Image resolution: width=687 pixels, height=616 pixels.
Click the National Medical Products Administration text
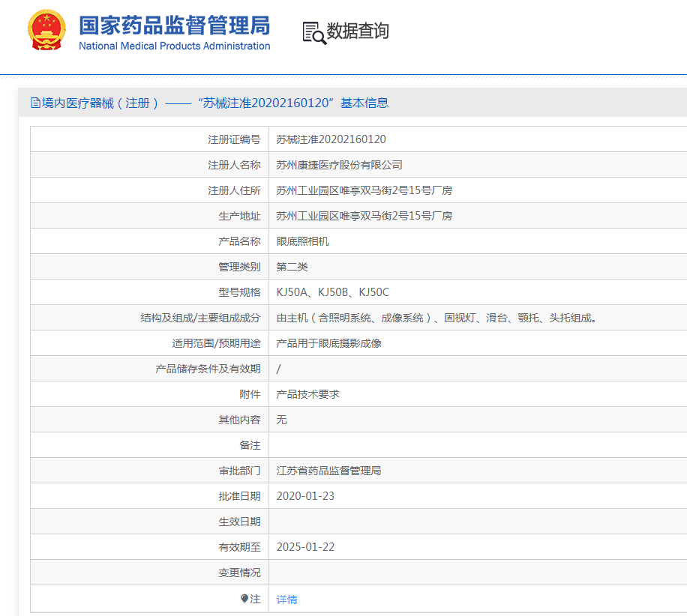point(175,46)
